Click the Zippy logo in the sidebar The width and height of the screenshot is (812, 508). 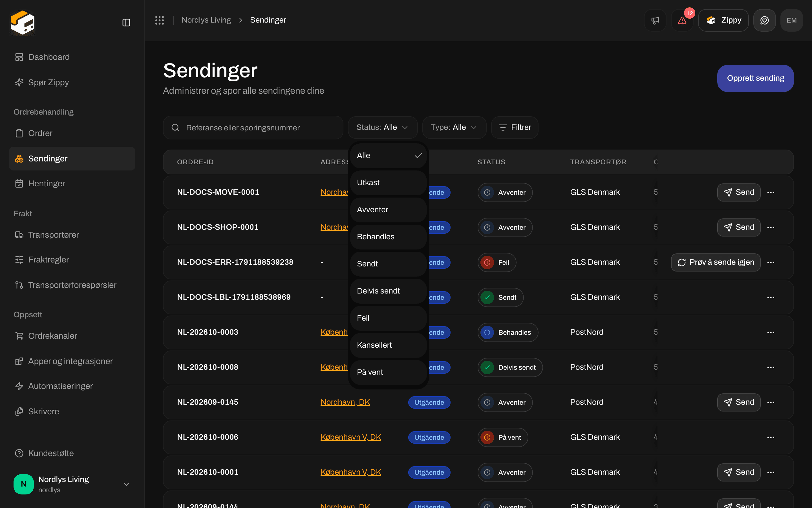23,23
